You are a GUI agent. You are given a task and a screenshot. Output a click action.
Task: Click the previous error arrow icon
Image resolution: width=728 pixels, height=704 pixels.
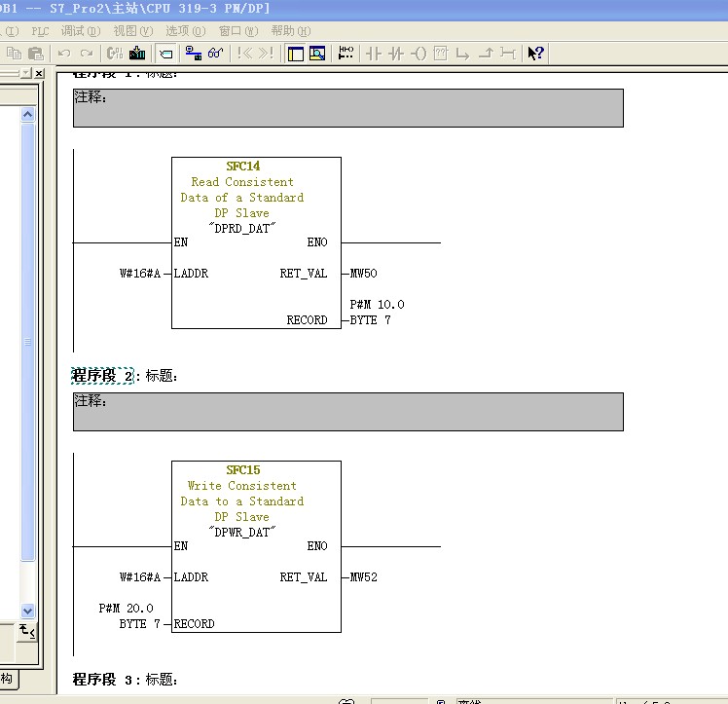(244, 54)
